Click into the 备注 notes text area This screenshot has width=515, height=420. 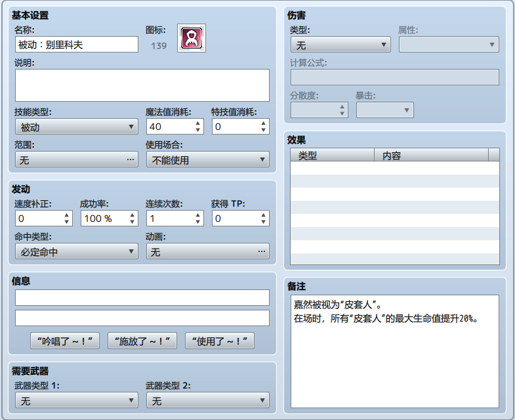pyautogui.click(x=395, y=351)
